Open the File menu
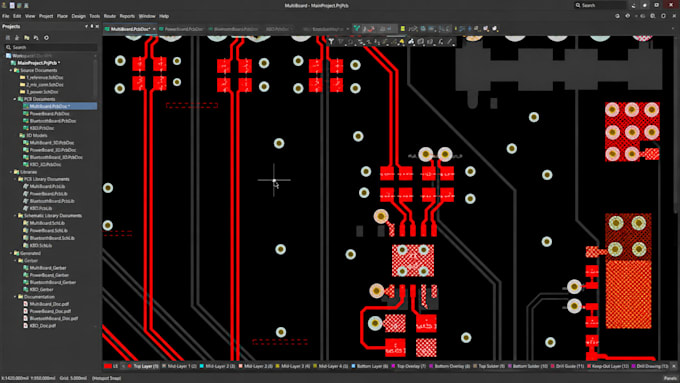 pos(6,16)
